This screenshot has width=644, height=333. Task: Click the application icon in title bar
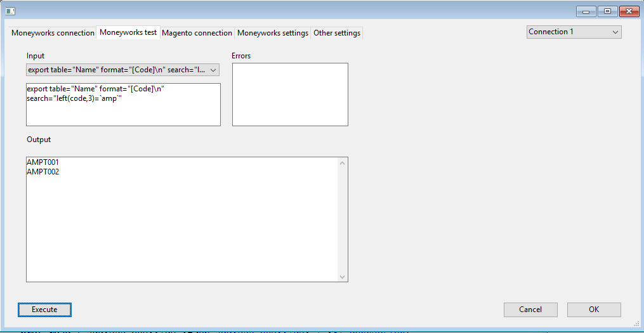click(x=10, y=11)
